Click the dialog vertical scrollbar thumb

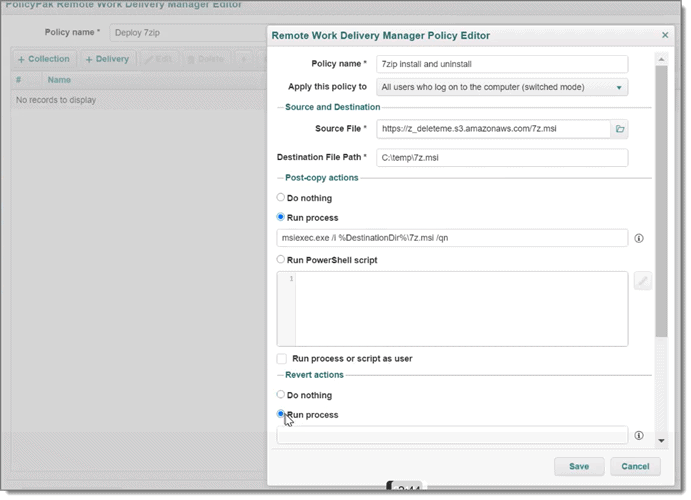[x=661, y=201]
